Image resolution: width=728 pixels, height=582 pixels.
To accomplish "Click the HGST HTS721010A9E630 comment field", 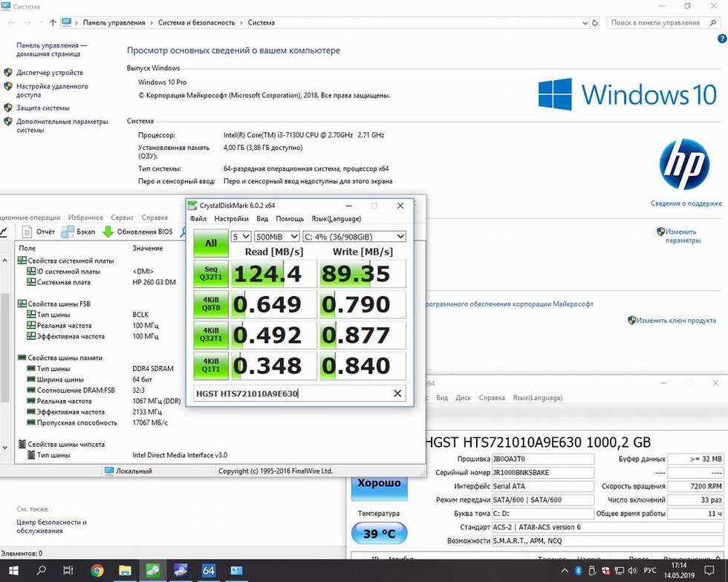I will coord(291,393).
